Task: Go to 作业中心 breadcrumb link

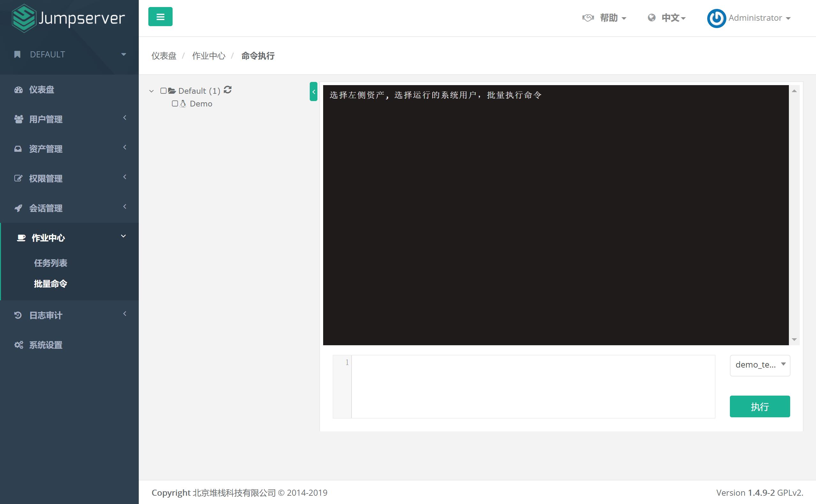Action: click(x=209, y=56)
